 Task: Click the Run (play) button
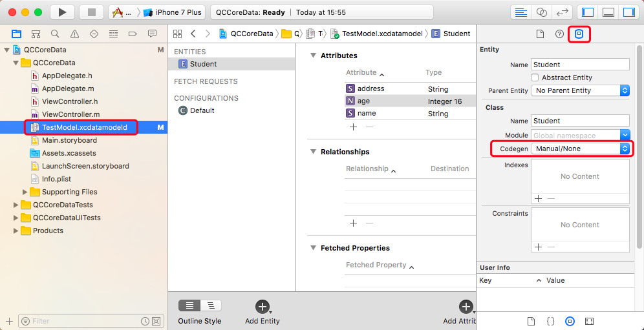pyautogui.click(x=62, y=12)
